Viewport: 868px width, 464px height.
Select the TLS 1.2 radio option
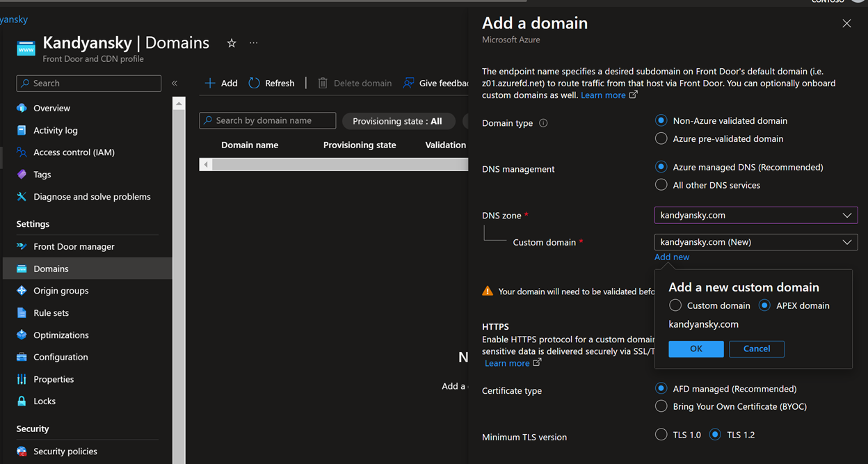point(715,435)
